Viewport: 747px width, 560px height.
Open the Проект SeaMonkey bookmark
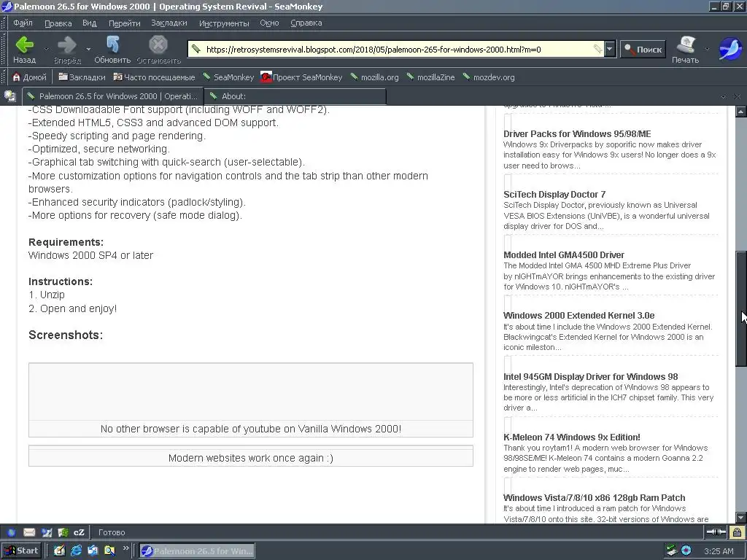tap(301, 77)
